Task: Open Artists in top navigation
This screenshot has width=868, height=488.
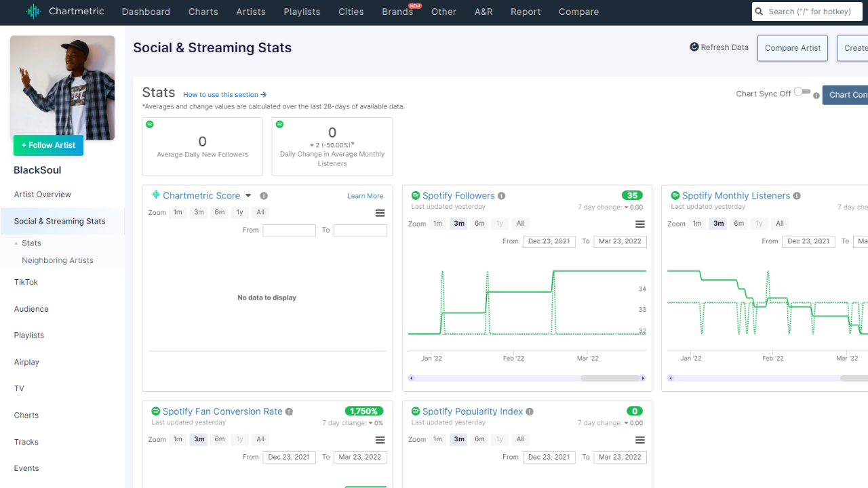Action: point(251,12)
